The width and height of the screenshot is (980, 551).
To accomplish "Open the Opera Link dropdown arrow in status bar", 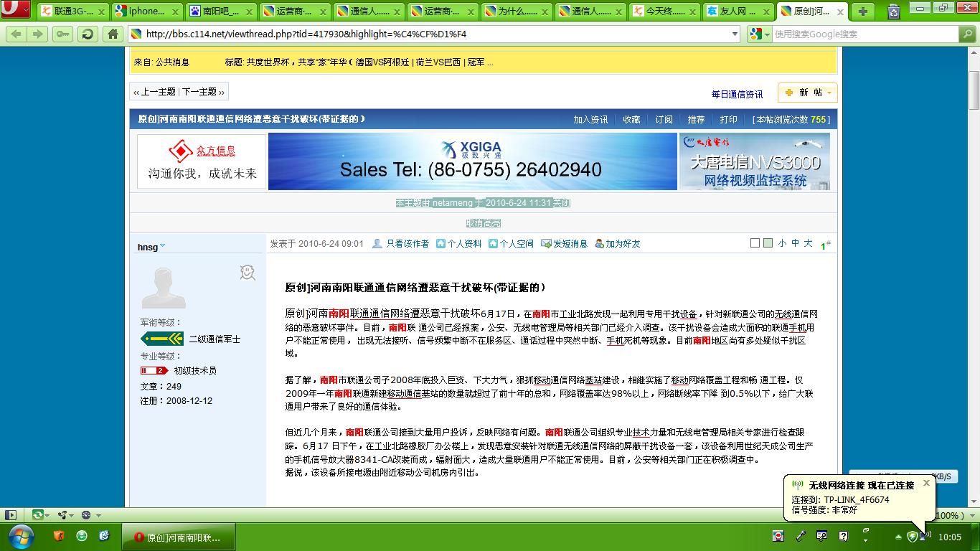I will 47,515.
